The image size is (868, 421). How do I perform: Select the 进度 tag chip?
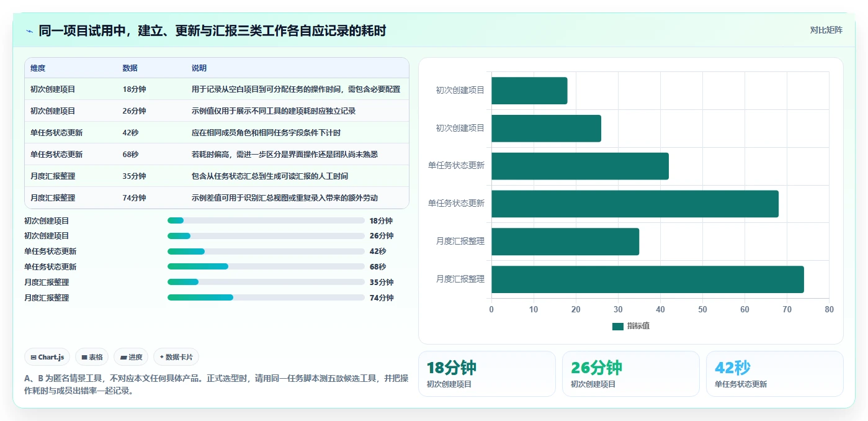(131, 357)
